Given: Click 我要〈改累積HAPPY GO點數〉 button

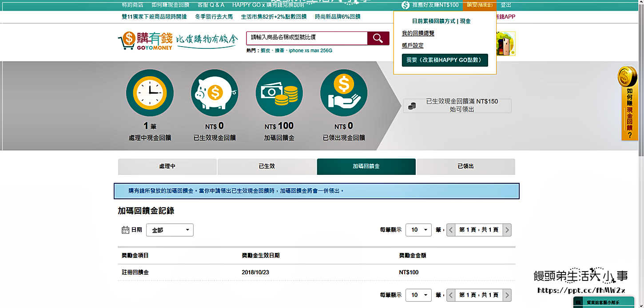Looking at the screenshot, I should 445,60.
